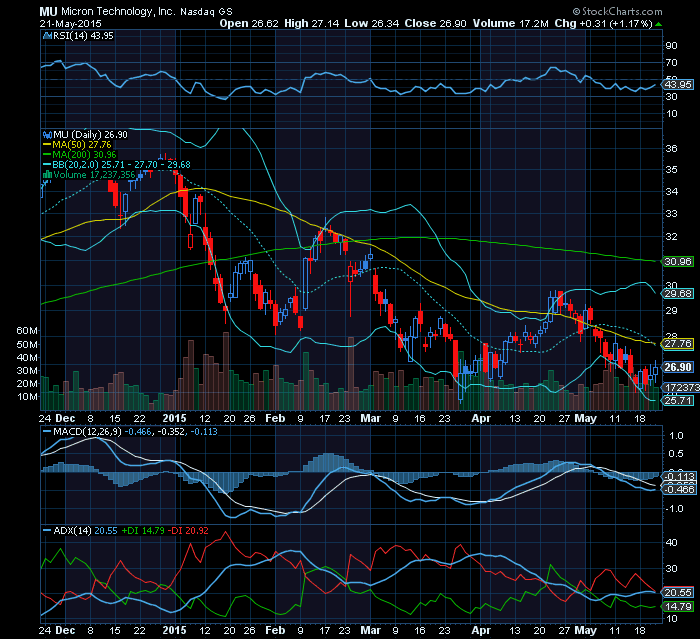Click the MACD(12,26,9) legend label
Viewport: 700px width, 639px height.
[87, 432]
